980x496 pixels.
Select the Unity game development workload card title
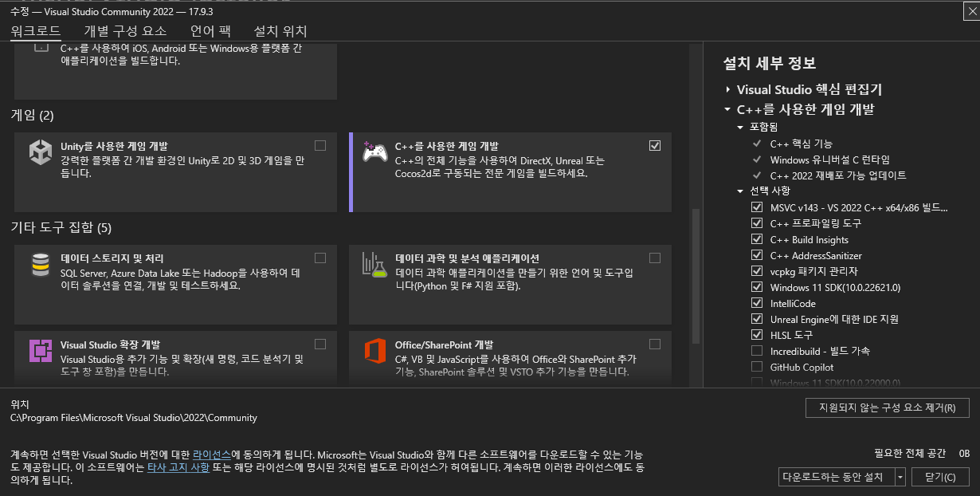click(114, 146)
